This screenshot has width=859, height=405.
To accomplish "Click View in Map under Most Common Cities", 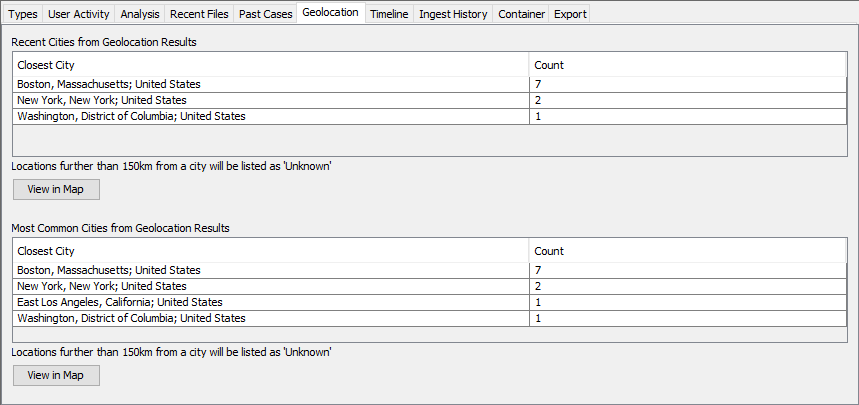I will (56, 375).
